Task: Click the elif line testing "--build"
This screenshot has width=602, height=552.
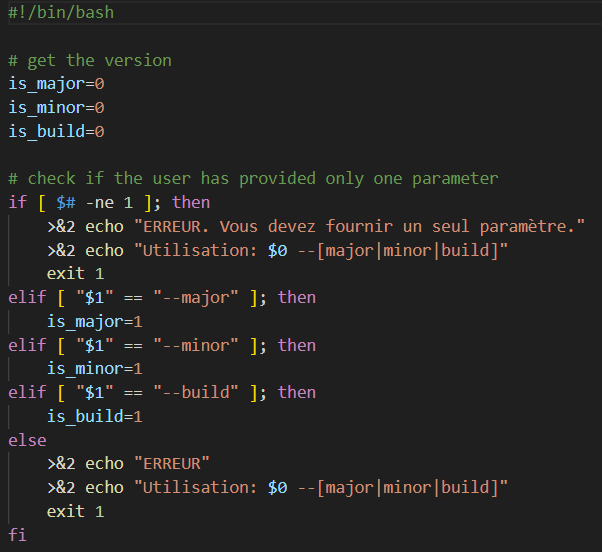Action: point(162,392)
